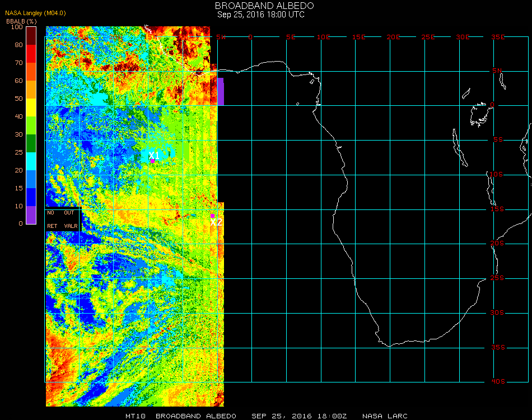Click the '10' colorbar tick label

[x=18, y=206]
